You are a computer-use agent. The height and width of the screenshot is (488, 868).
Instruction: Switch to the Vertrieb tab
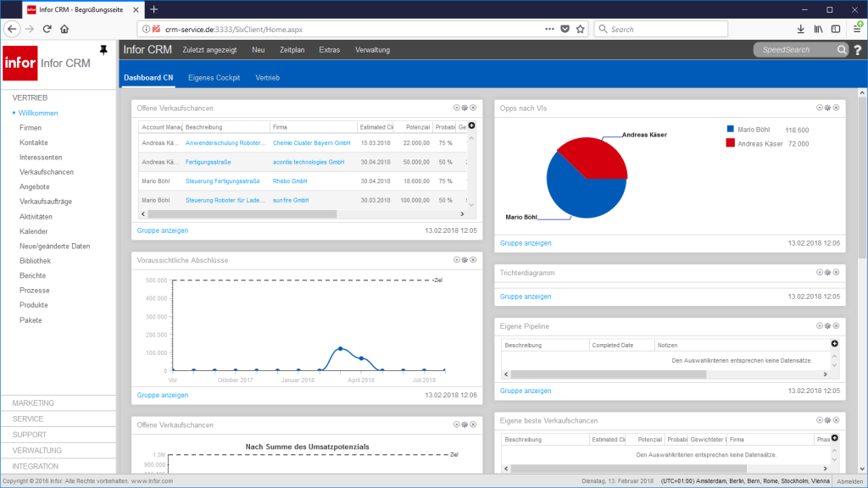point(270,76)
